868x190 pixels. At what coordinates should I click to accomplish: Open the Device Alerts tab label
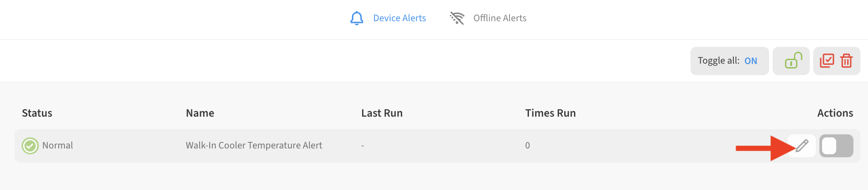pyautogui.click(x=399, y=18)
